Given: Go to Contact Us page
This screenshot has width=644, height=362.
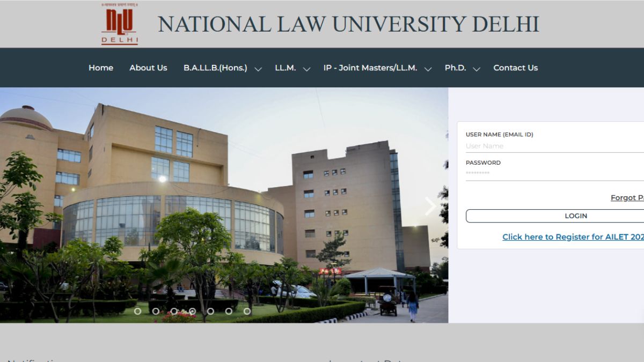Looking at the screenshot, I should click(x=515, y=68).
